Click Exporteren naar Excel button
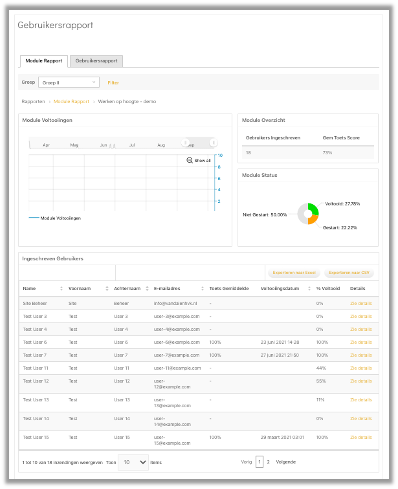 point(294,273)
